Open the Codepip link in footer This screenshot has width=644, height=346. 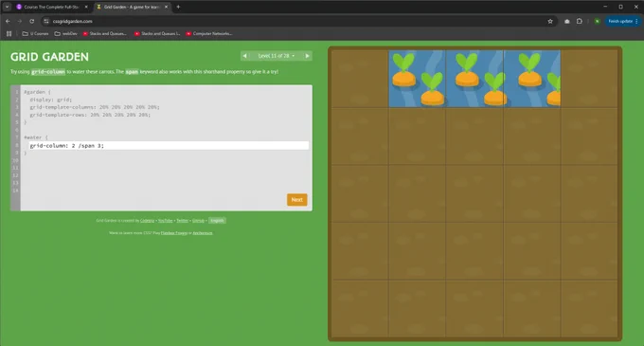[x=147, y=221]
